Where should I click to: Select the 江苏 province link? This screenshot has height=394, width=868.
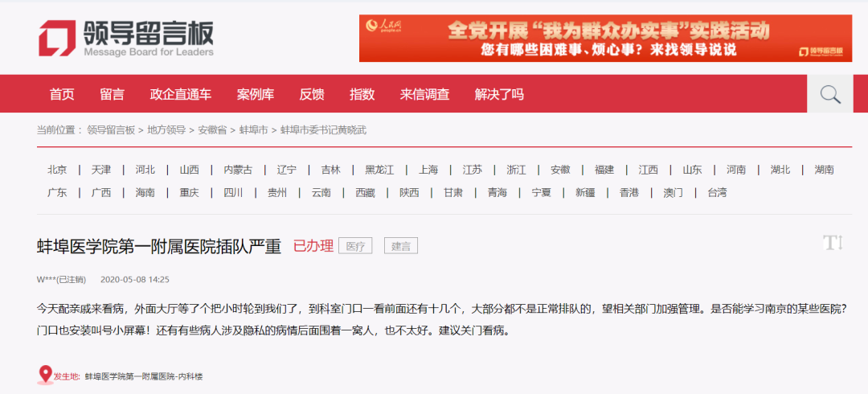click(473, 170)
